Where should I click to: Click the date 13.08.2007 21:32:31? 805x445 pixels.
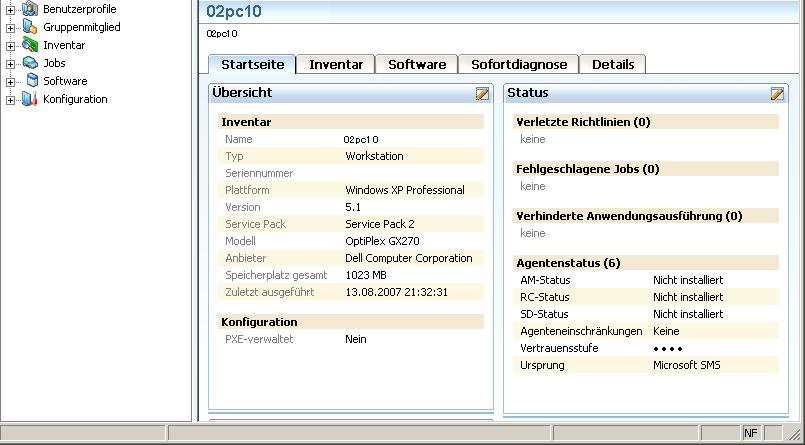click(396, 292)
